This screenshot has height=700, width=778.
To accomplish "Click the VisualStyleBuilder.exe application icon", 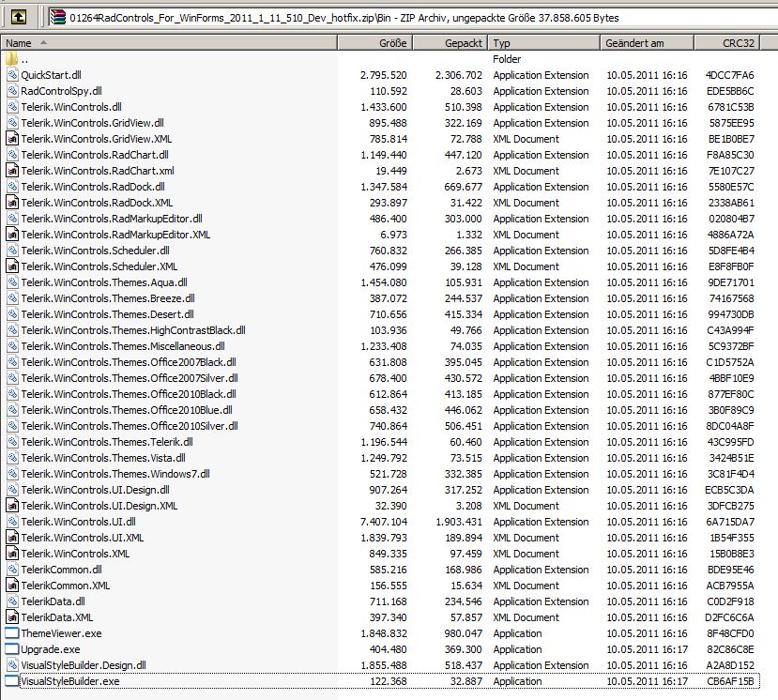I will pos(12,681).
